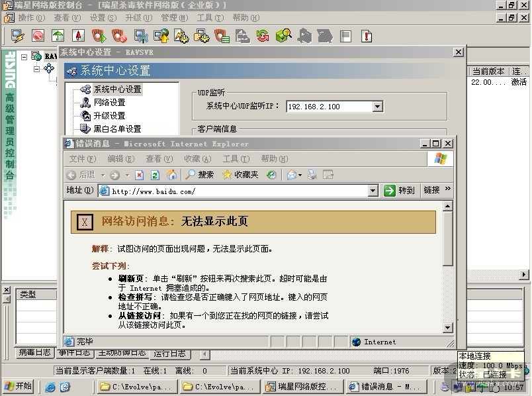This screenshot has height=396, width=532.
Task: Open IE Favorites (收藏夹) button
Action: coord(240,175)
